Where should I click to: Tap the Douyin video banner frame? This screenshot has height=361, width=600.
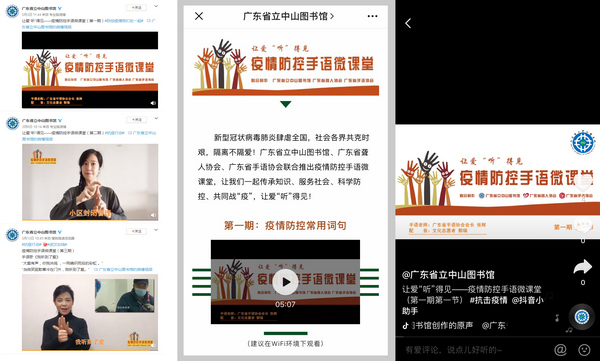[497, 182]
